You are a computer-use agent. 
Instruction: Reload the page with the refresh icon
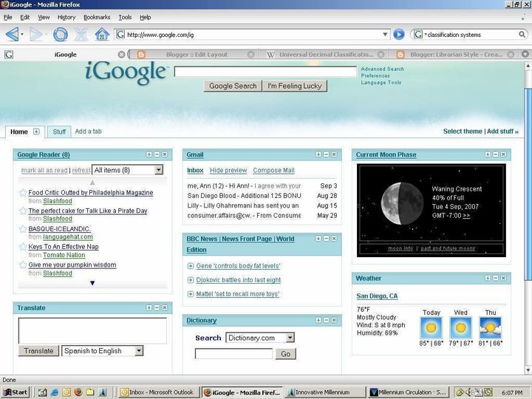(x=61, y=34)
